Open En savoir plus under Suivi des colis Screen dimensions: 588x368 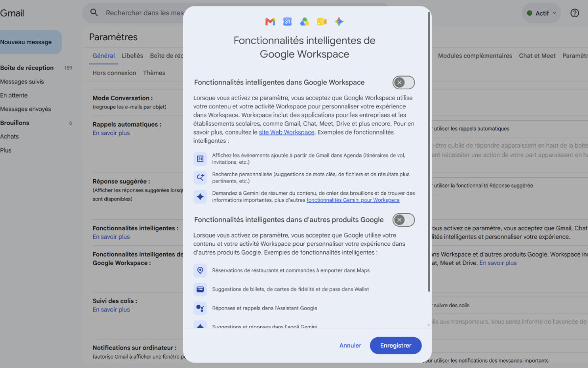(111, 310)
